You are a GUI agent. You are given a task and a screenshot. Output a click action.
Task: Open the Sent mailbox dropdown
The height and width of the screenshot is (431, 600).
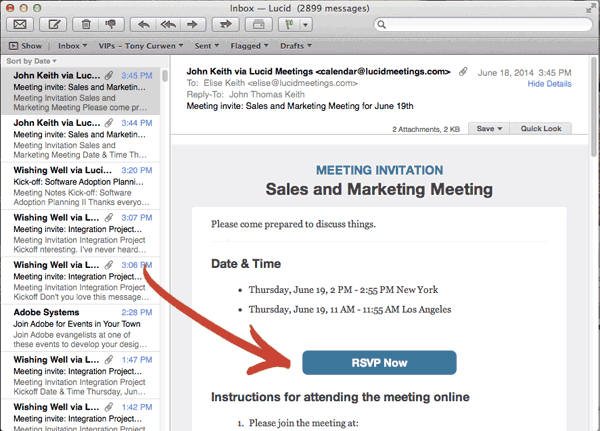tap(207, 46)
